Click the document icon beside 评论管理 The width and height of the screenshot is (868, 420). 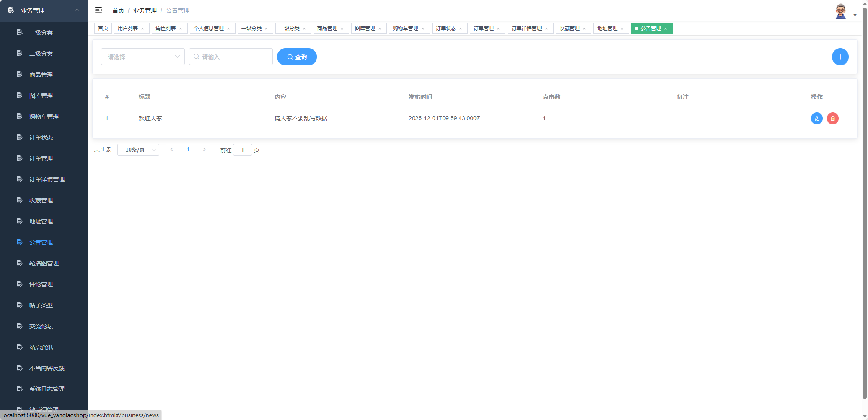click(x=19, y=284)
